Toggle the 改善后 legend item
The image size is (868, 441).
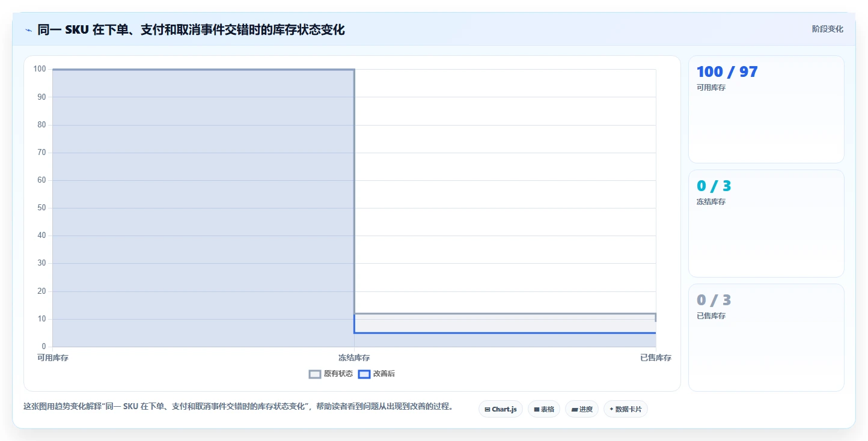[376, 374]
